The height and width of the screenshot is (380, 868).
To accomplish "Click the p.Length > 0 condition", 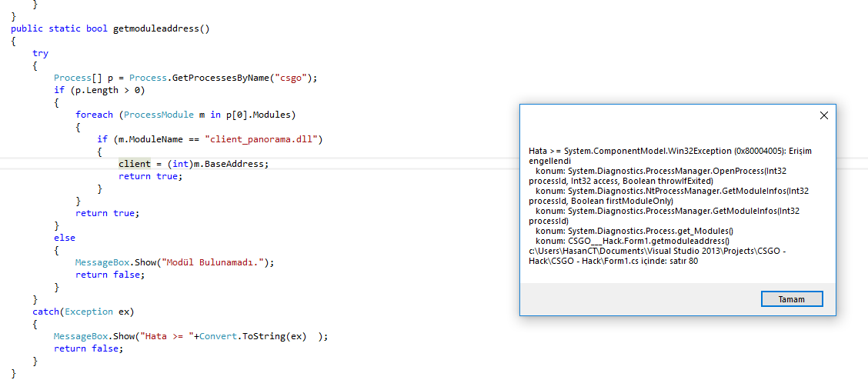I will [x=108, y=90].
